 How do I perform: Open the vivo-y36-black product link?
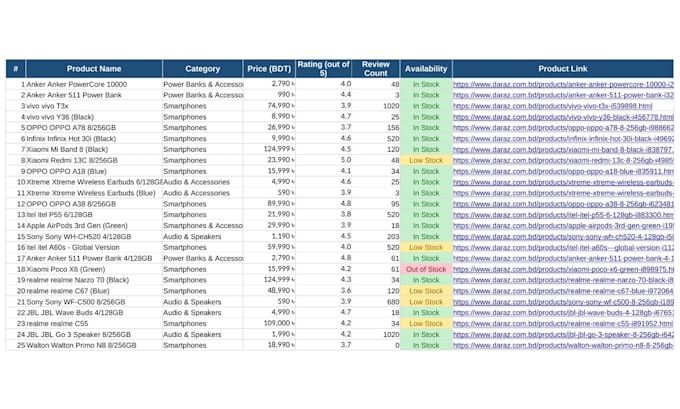(563, 117)
